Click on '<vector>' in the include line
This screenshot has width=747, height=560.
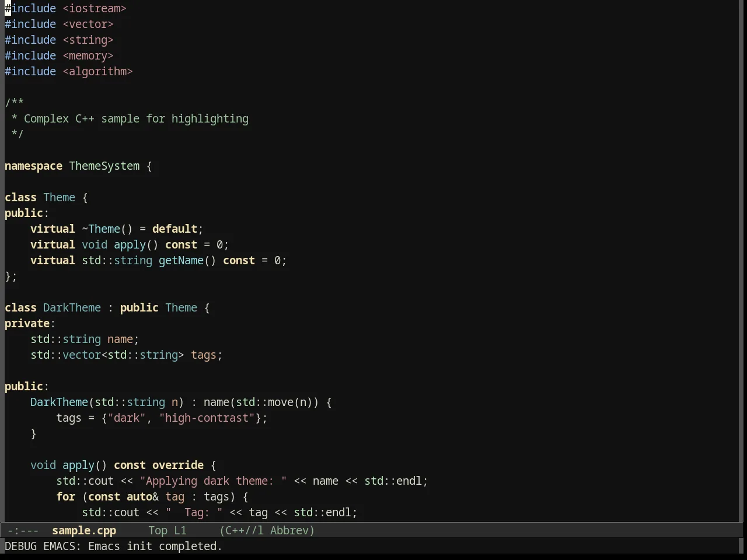pos(88,24)
